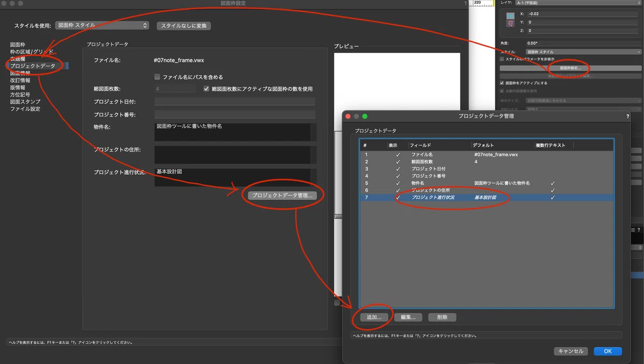
Task: Click 編集... button
Action: [408, 317]
